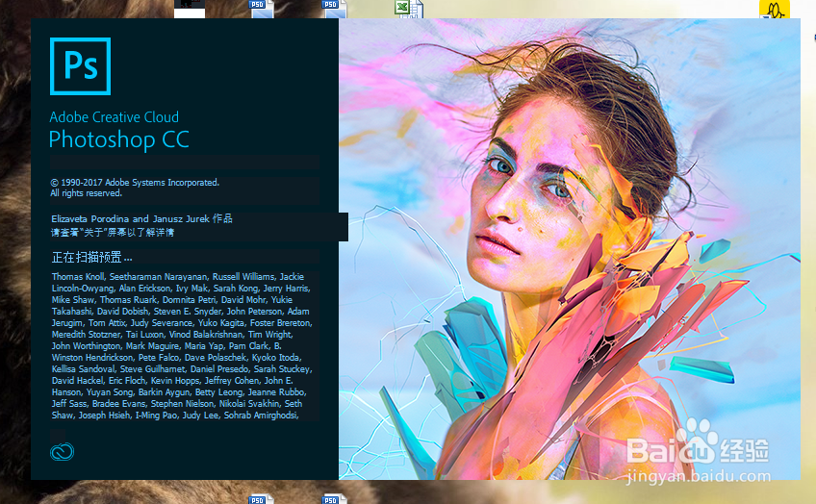Click the Adobe Creative Cloud heading
Viewport: 816px width, 504px height.
[114, 117]
